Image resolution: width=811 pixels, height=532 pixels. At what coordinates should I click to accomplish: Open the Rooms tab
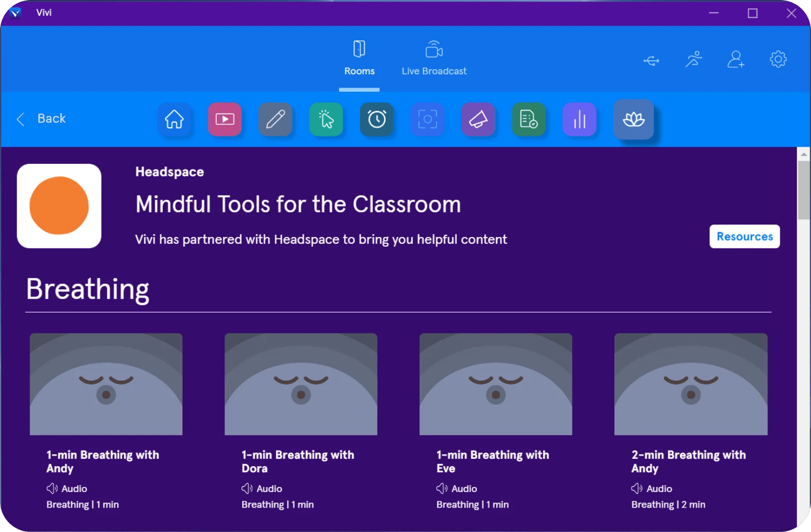[x=359, y=58]
